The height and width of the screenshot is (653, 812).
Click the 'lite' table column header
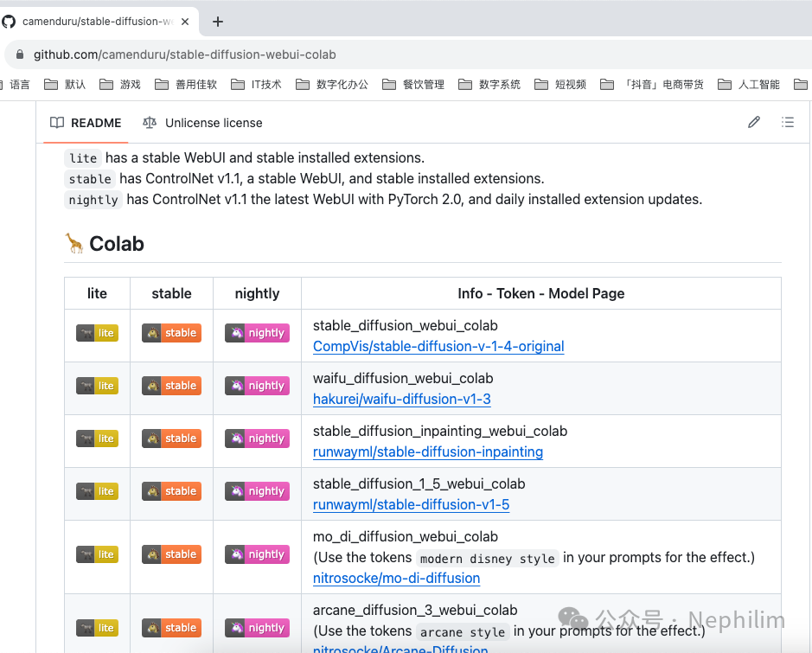coord(98,293)
